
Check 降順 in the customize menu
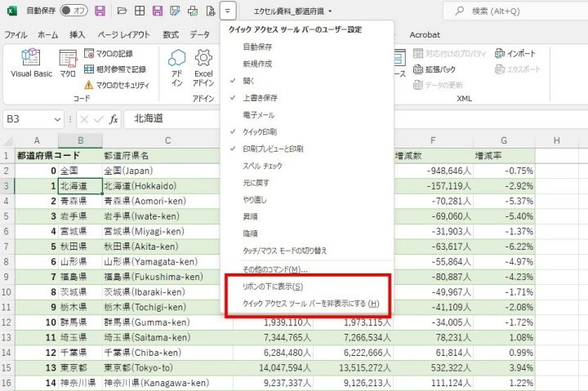pos(307,233)
